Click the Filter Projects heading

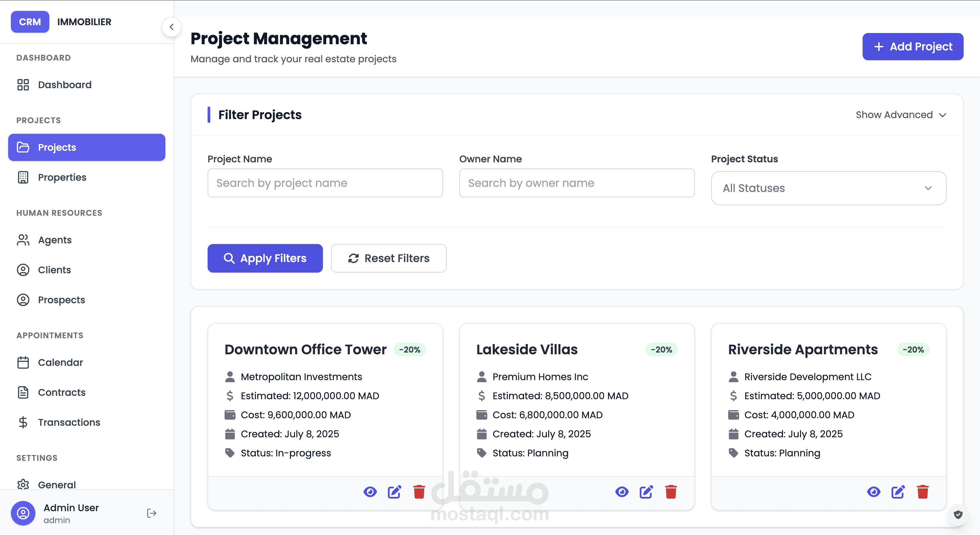tap(260, 115)
